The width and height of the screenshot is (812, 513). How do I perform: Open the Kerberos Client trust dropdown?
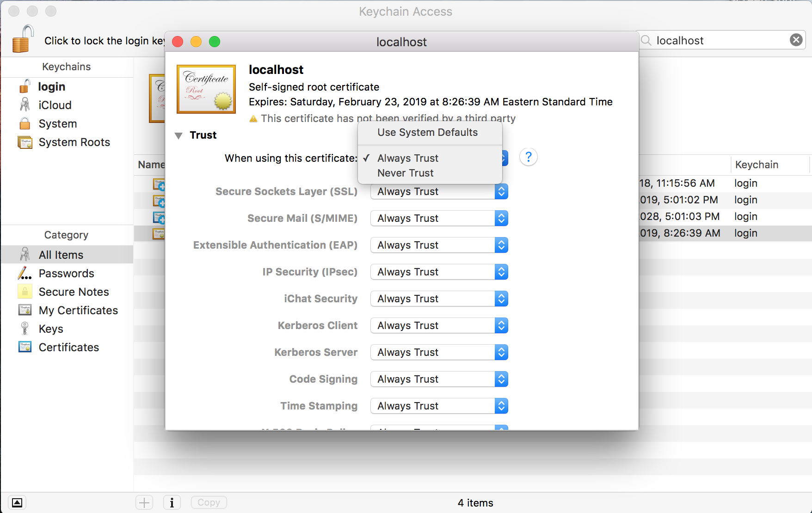[439, 326]
